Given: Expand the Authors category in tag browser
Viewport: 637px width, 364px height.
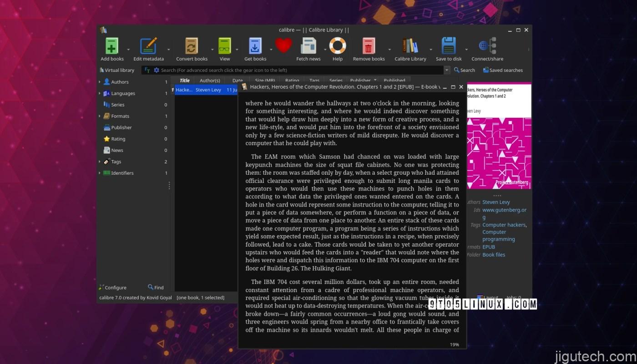Looking at the screenshot, I should coord(100,82).
